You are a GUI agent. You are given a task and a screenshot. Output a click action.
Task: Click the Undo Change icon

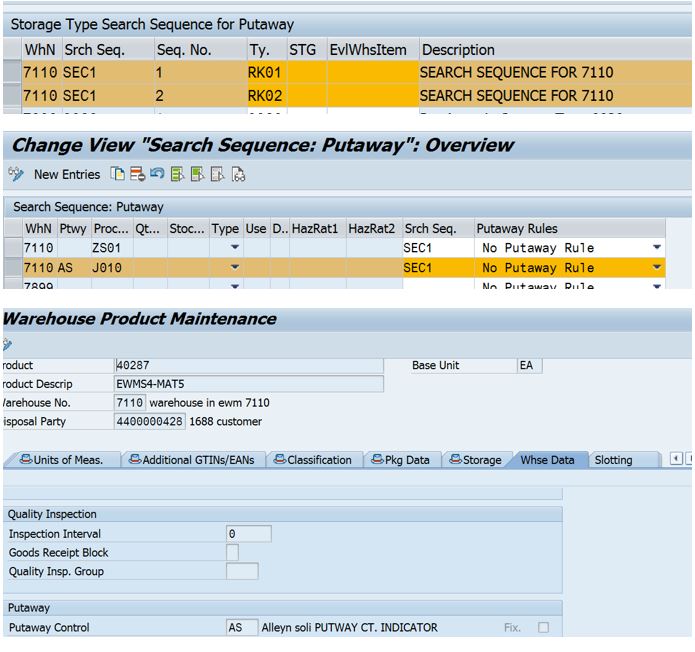click(x=157, y=174)
